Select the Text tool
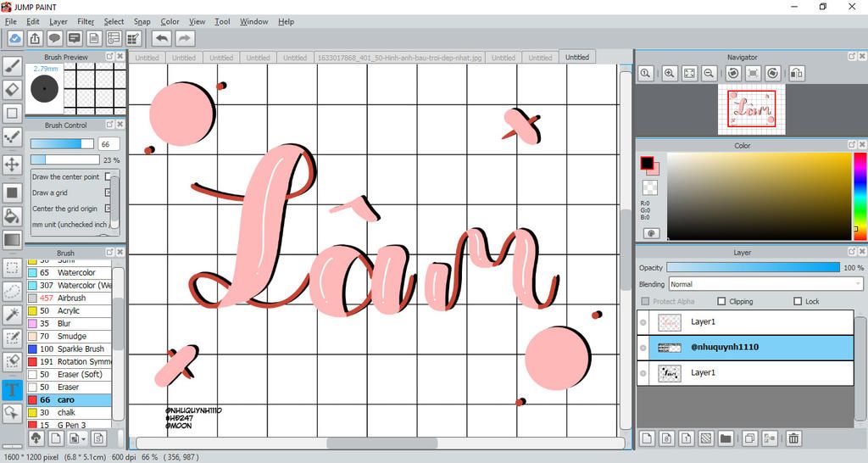The image size is (868, 463). click(x=12, y=389)
